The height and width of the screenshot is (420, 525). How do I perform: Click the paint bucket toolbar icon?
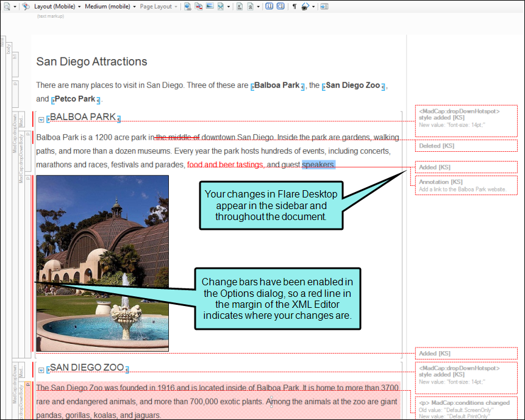pyautogui.click(x=305, y=6)
